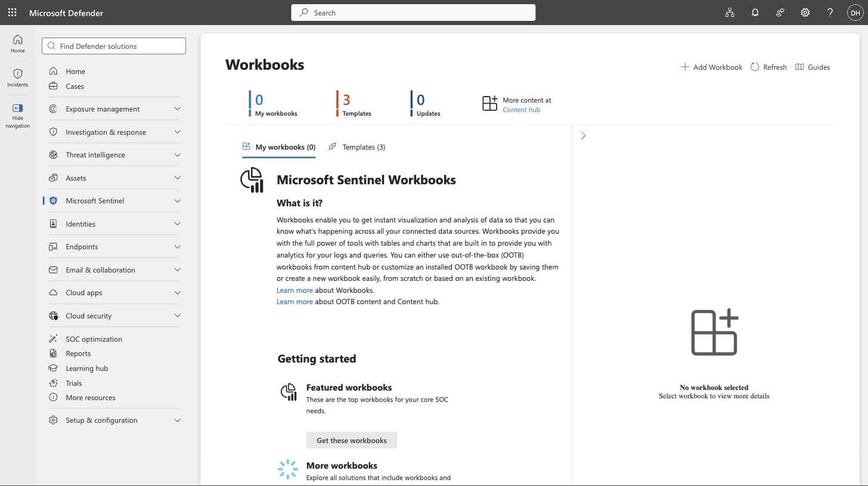Screen dimensions: 868x486
Task: Click the Email & collaboration envelope icon
Action: 53,270
